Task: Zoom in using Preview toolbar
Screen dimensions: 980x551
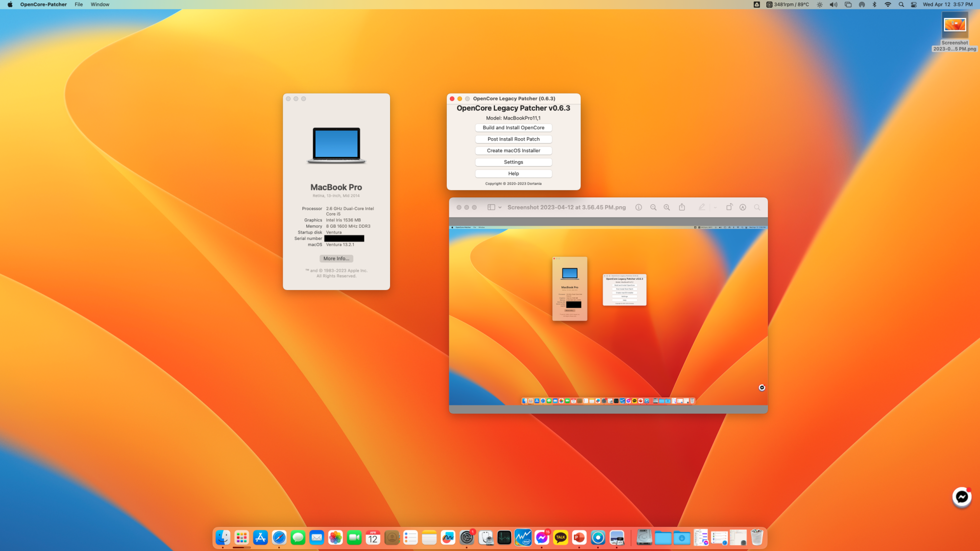Action: pyautogui.click(x=667, y=208)
